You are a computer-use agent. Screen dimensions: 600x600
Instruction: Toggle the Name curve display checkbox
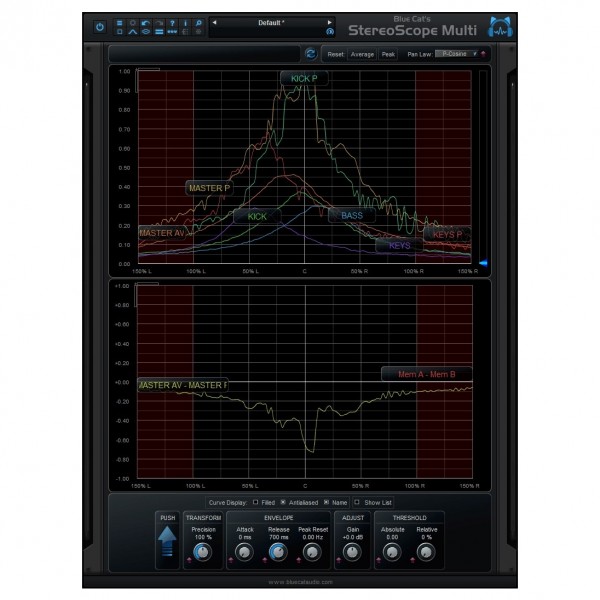tap(326, 502)
